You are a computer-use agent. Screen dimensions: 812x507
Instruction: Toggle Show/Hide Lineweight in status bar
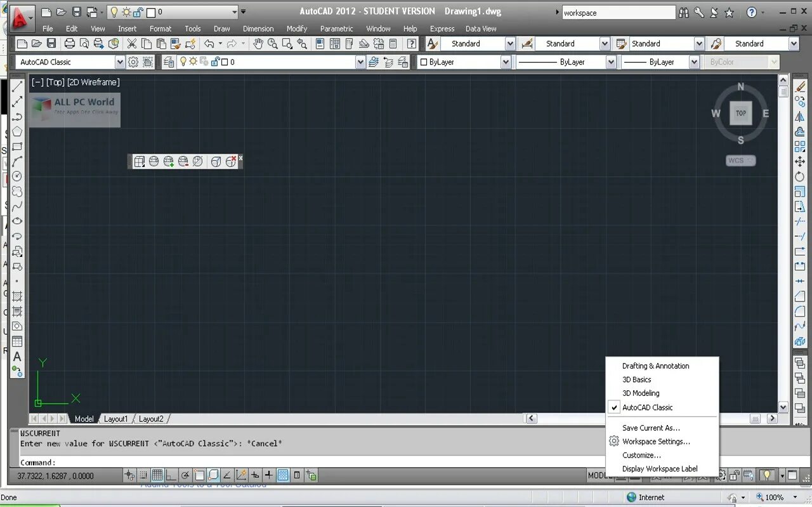pyautogui.click(x=269, y=475)
